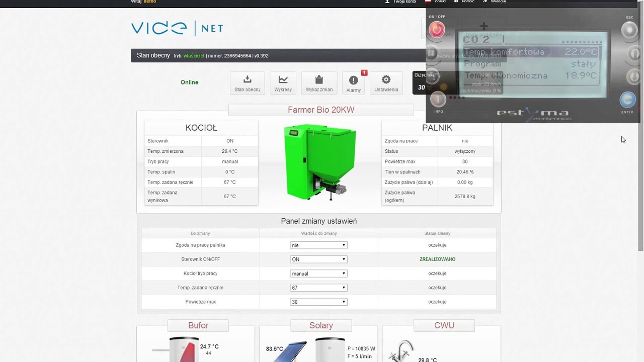The image size is (644, 362).
Task: Click the 26.4 °C measured temperature value
Action: (229, 151)
